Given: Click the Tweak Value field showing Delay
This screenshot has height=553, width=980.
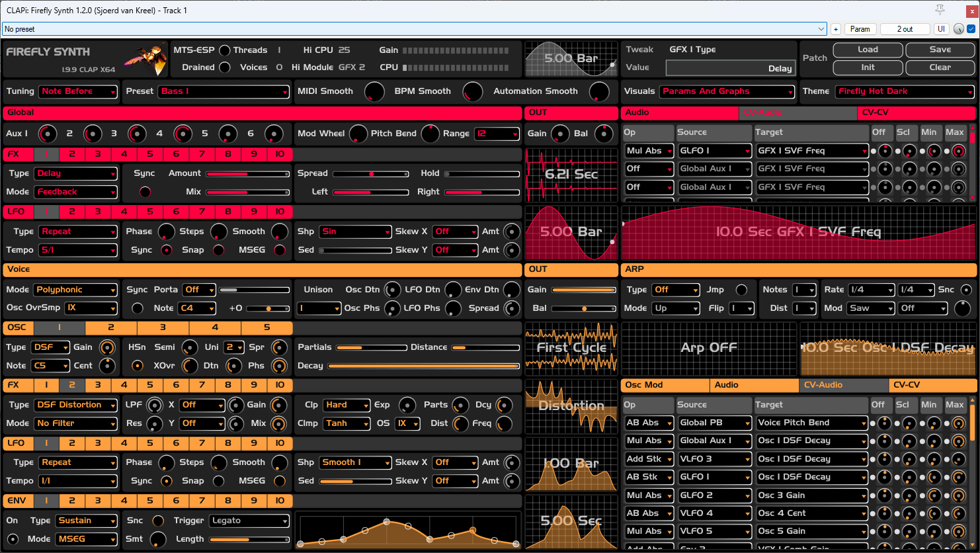Looking at the screenshot, I should (730, 68).
